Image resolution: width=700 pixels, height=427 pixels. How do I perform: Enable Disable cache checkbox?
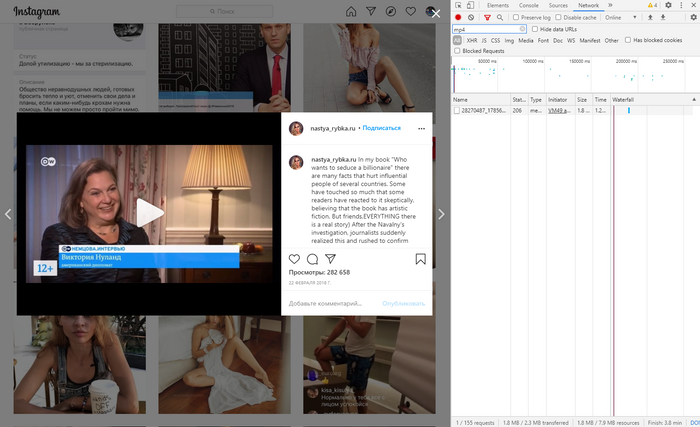tap(558, 17)
